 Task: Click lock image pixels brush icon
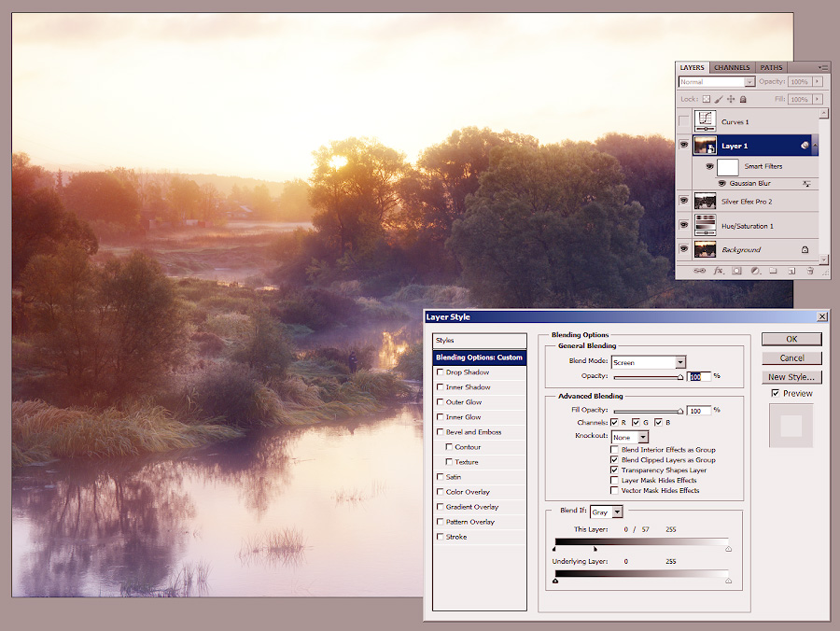(719, 99)
